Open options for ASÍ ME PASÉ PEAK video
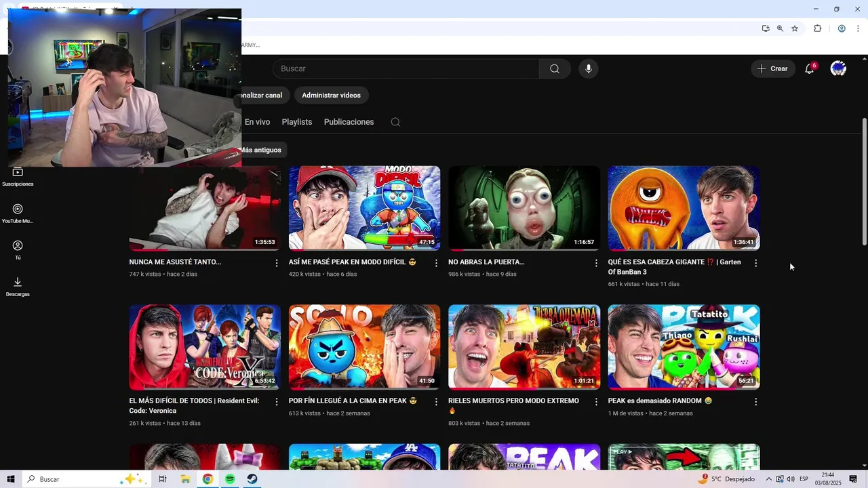 (x=436, y=263)
